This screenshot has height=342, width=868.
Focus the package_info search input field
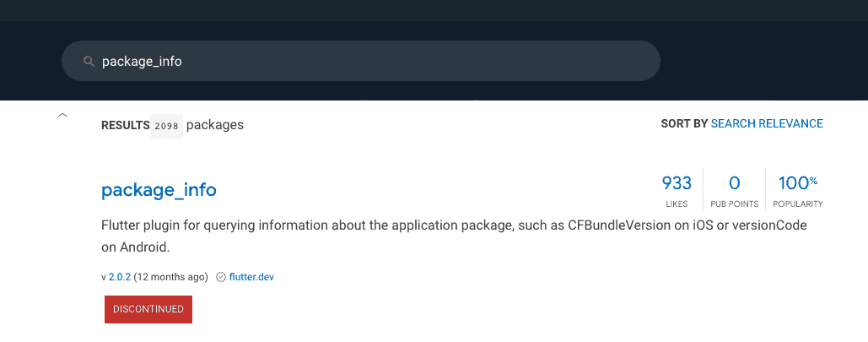click(x=361, y=61)
